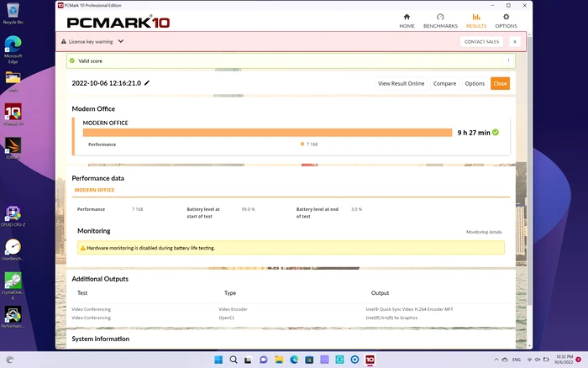The image size is (588, 368).
Task: Click the orange Modern Office result bar
Action: pos(267,133)
